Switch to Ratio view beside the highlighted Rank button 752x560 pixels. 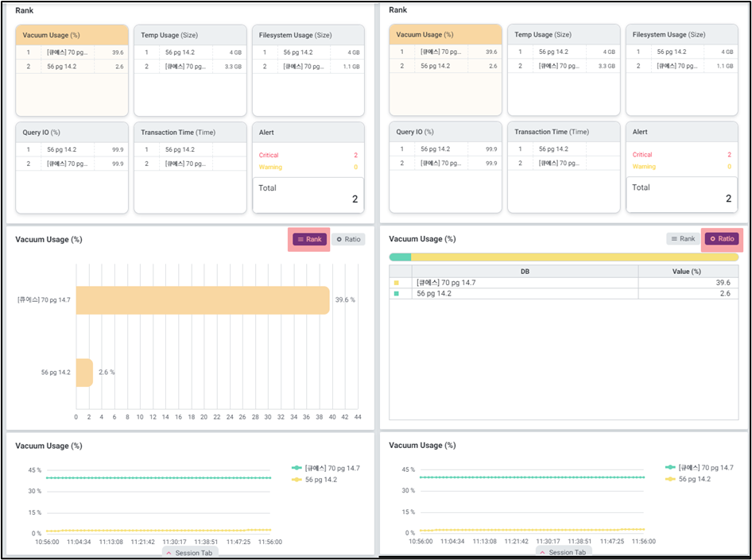(x=348, y=239)
